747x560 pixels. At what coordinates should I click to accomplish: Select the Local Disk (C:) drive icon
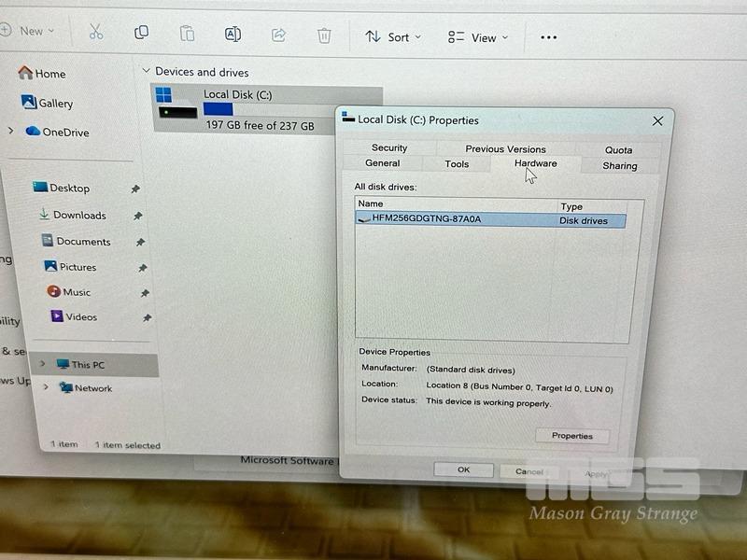tap(176, 103)
